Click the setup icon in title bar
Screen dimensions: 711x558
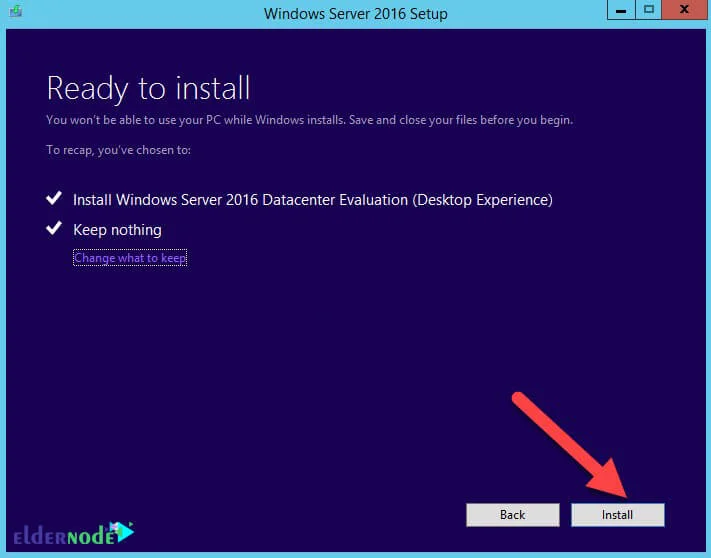(x=17, y=13)
